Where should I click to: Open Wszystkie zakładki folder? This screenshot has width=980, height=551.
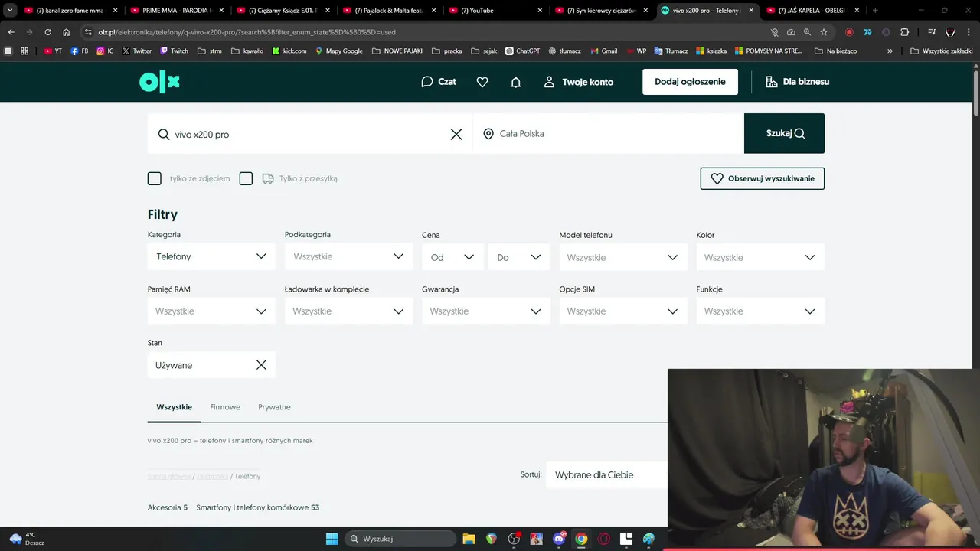point(941,51)
